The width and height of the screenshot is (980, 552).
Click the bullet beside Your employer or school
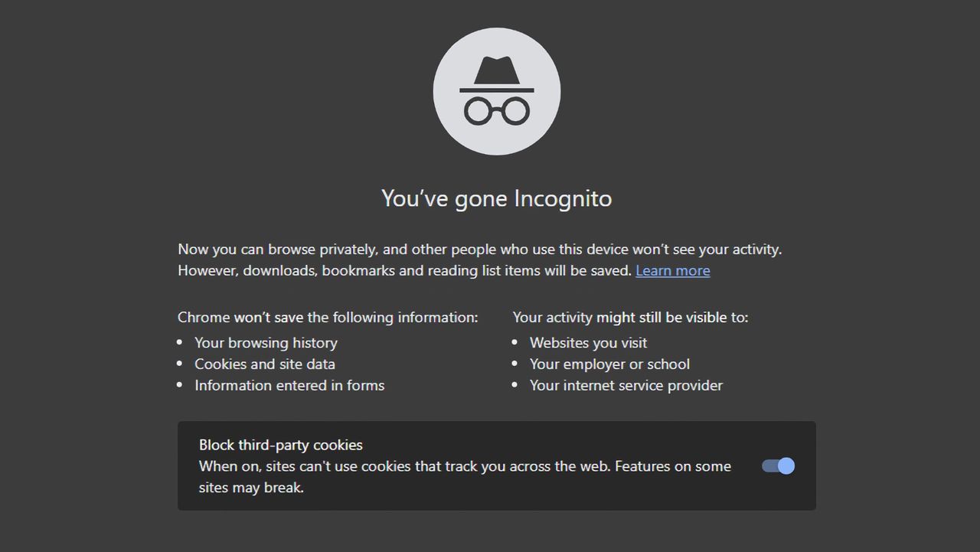tap(516, 364)
